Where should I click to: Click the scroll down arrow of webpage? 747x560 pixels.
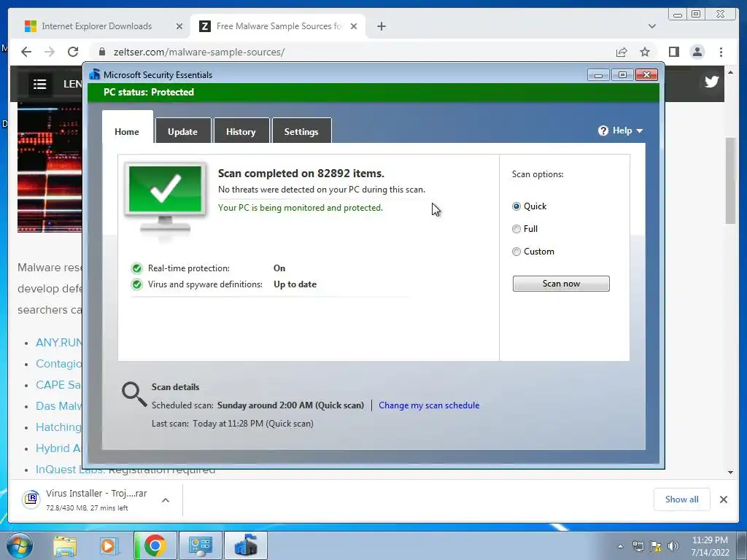pos(730,472)
